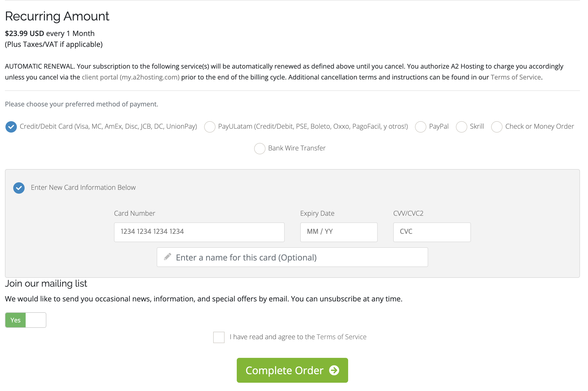Open Terms of Service link beside checkbox
The height and width of the screenshot is (391, 588).
pos(341,337)
